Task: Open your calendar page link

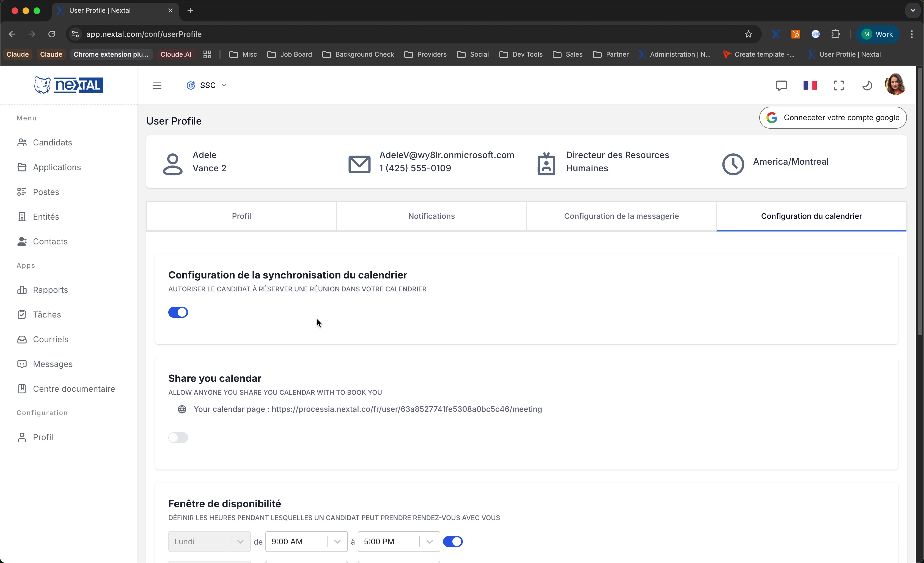Action: tap(406, 409)
